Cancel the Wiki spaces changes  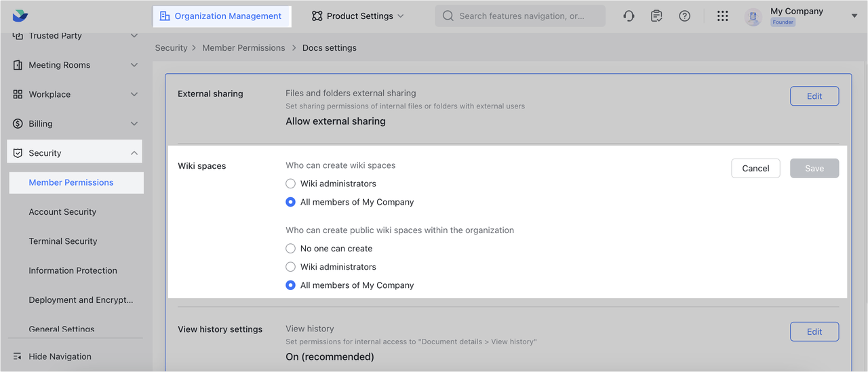755,169
